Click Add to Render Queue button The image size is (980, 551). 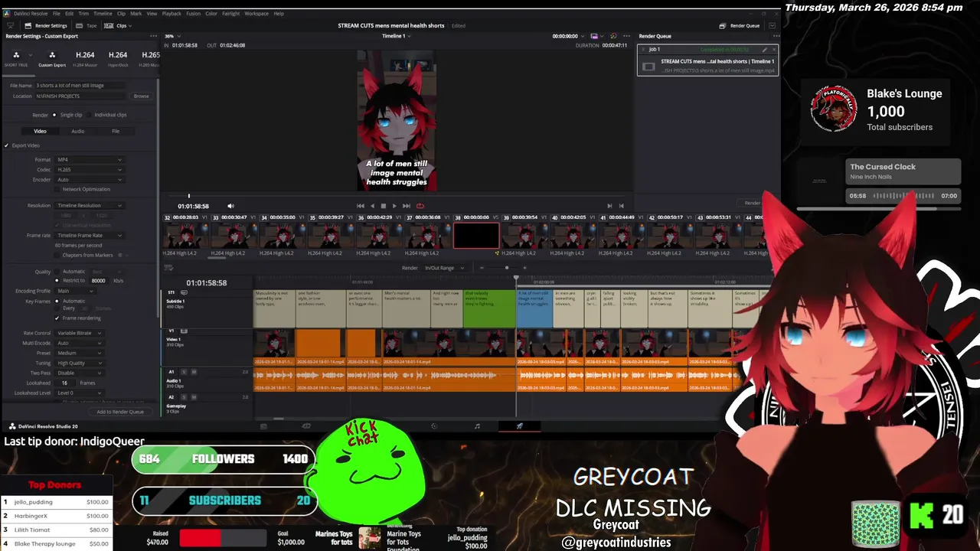120,412
